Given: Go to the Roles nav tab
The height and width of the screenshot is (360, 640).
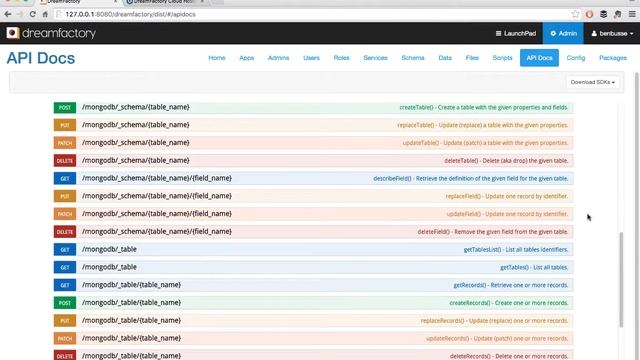Looking at the screenshot, I should point(341,58).
